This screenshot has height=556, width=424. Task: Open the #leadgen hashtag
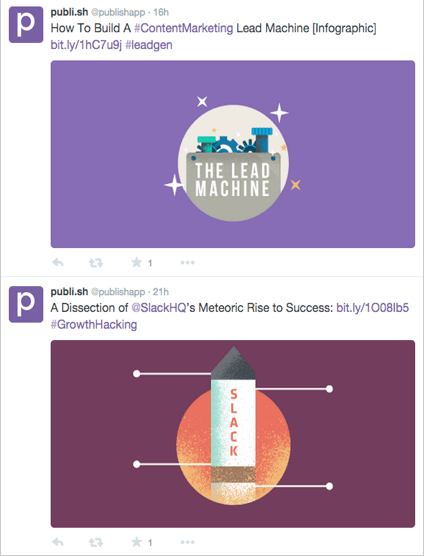click(x=149, y=45)
